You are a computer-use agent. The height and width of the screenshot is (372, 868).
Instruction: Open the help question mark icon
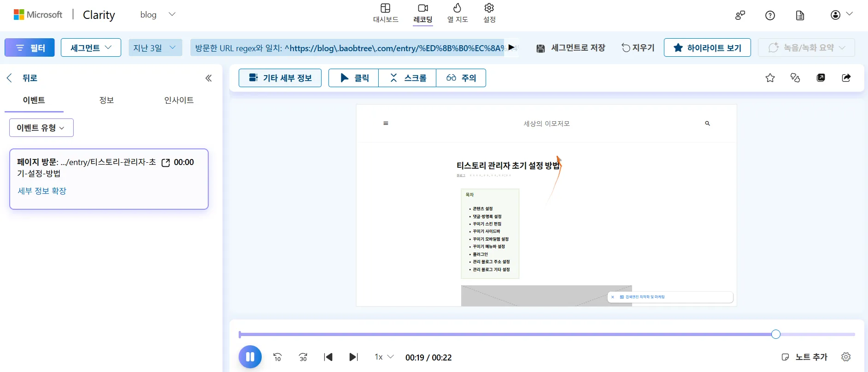point(770,15)
